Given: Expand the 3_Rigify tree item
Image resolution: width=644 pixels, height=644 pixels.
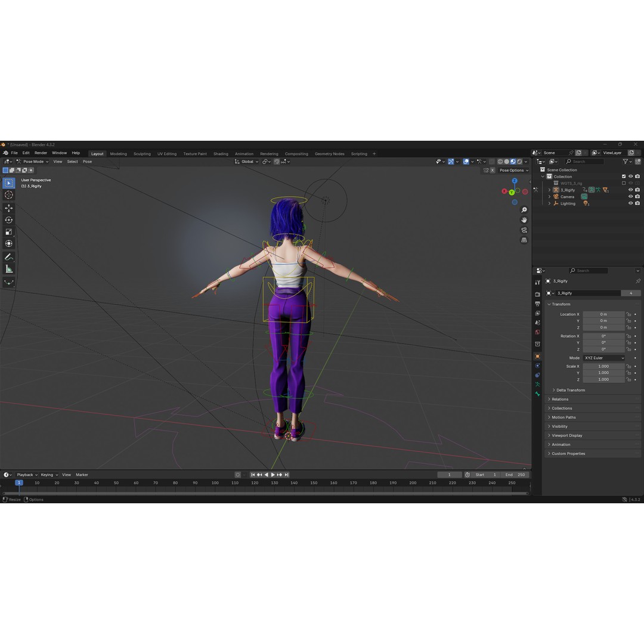Looking at the screenshot, I should pos(549,190).
